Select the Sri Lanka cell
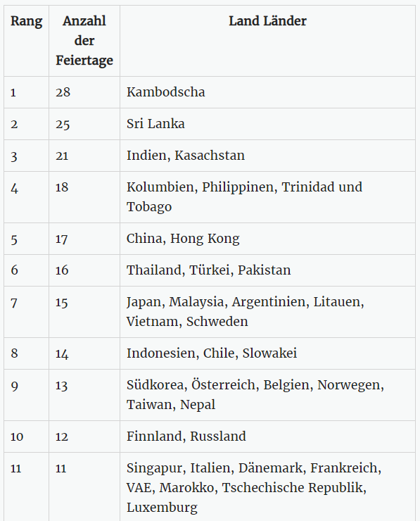Screen dimensions: 420x521 pyautogui.click(x=267, y=124)
